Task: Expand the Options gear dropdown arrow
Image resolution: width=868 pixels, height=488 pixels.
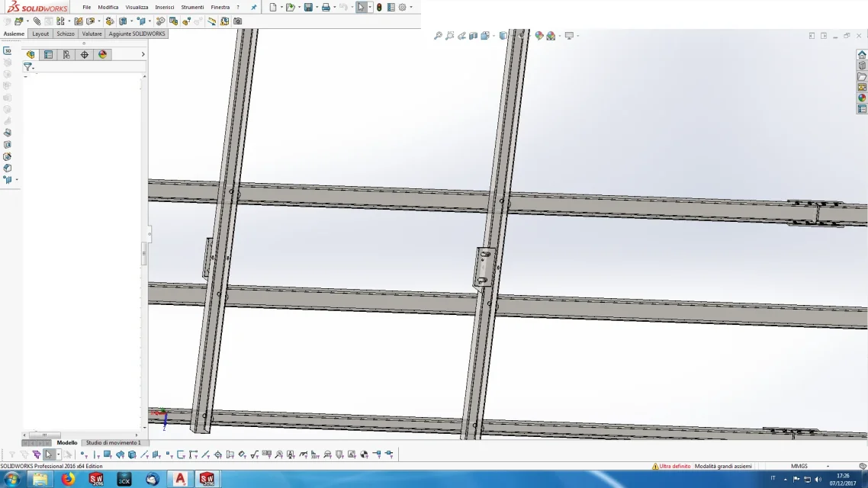Action: pos(411,7)
